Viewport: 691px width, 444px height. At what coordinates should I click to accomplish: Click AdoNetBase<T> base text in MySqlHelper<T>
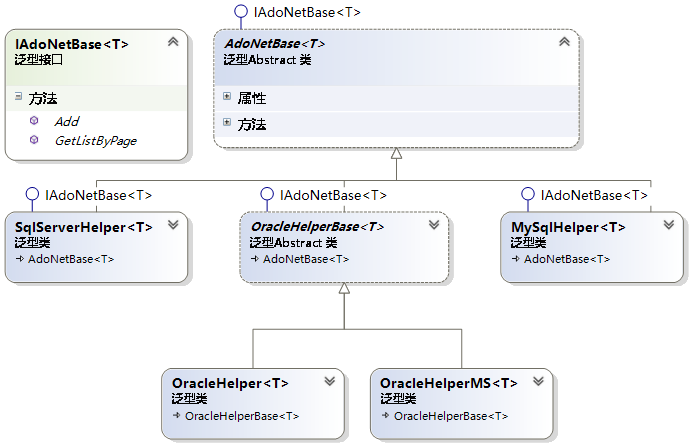567,259
